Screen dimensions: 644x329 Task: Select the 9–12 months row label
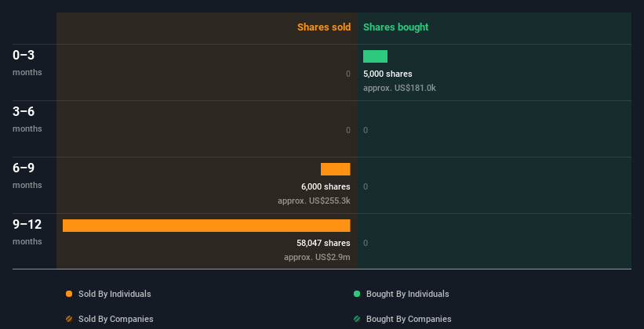click(27, 232)
